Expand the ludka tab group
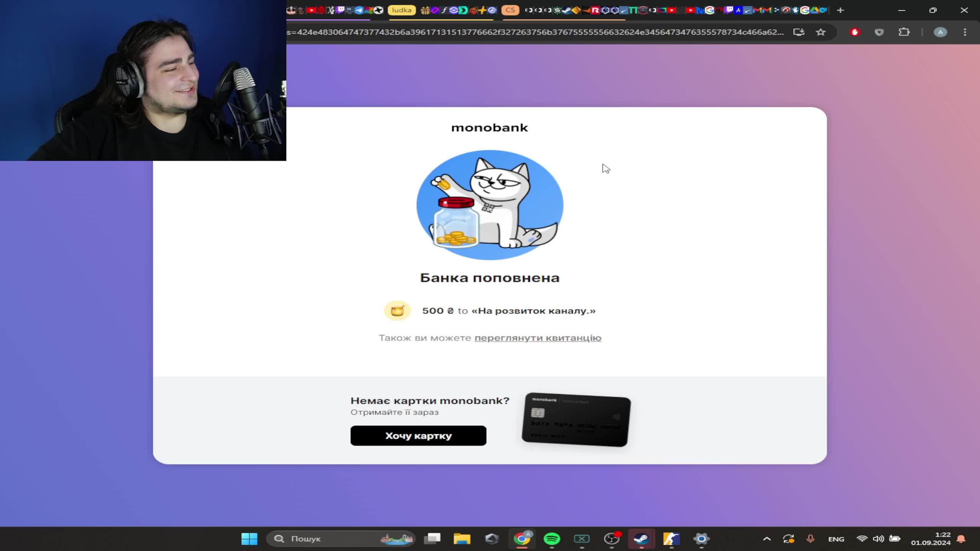Viewport: 980px width, 551px height. pos(402,10)
